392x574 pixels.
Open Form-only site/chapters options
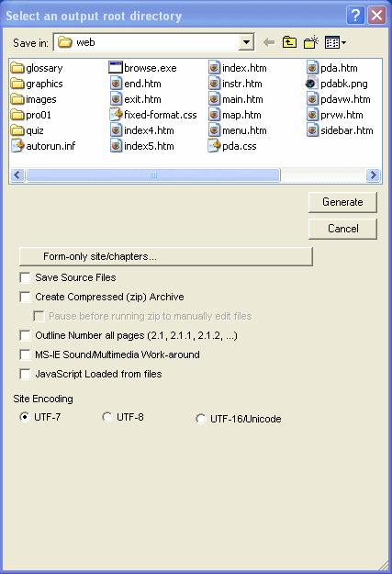click(x=166, y=256)
